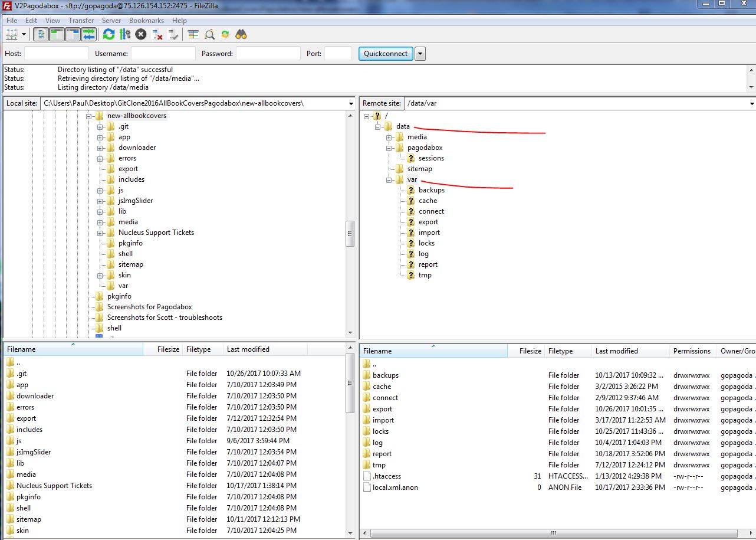Sort remote files by Permissions header
756x540 pixels.
pos(693,351)
